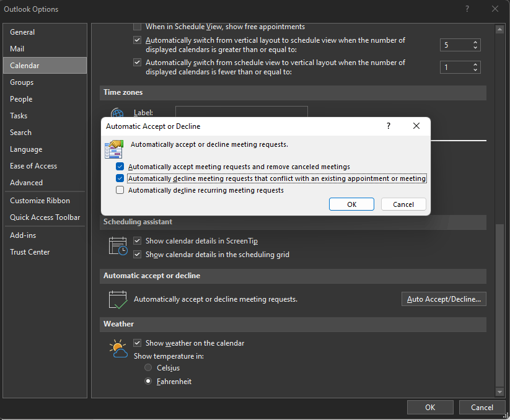Open the General options category
Viewport: 510px width, 420px height.
point(45,32)
